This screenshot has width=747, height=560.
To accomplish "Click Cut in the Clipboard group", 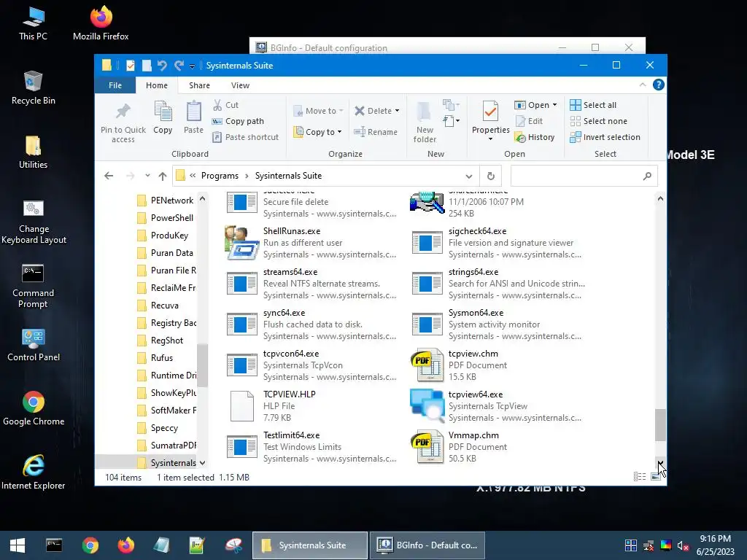I will click(x=226, y=105).
